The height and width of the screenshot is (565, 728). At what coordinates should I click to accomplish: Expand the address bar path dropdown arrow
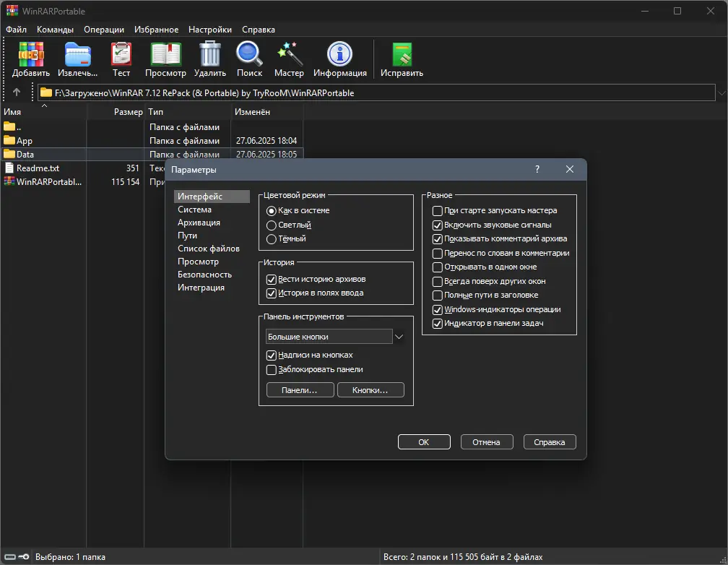tap(721, 92)
